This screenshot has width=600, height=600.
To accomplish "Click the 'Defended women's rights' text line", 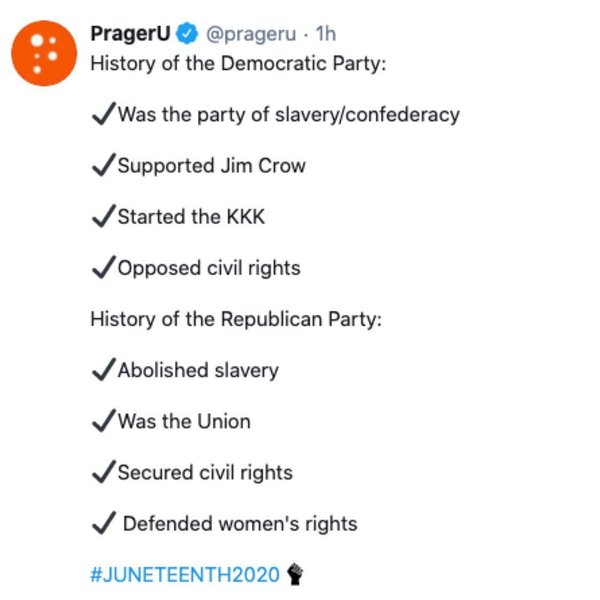I will [x=240, y=523].
